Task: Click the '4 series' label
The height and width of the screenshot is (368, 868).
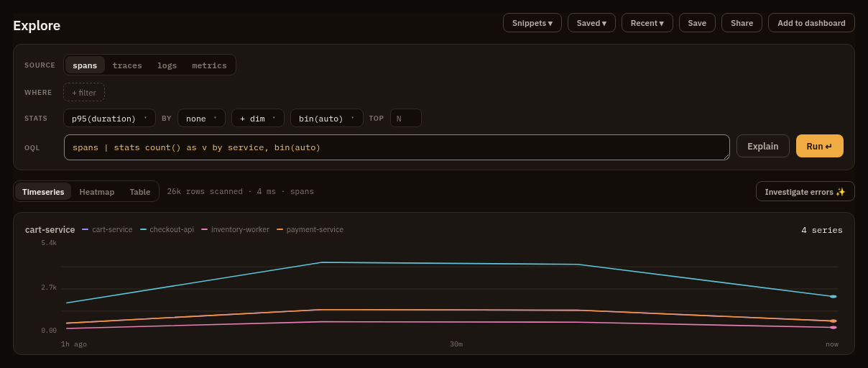Action: click(822, 230)
